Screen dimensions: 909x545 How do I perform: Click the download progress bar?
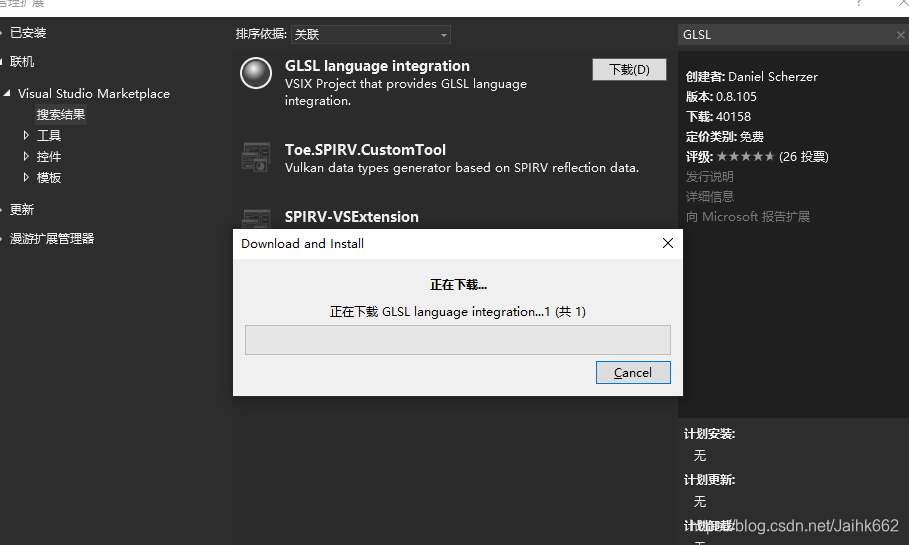pos(457,340)
